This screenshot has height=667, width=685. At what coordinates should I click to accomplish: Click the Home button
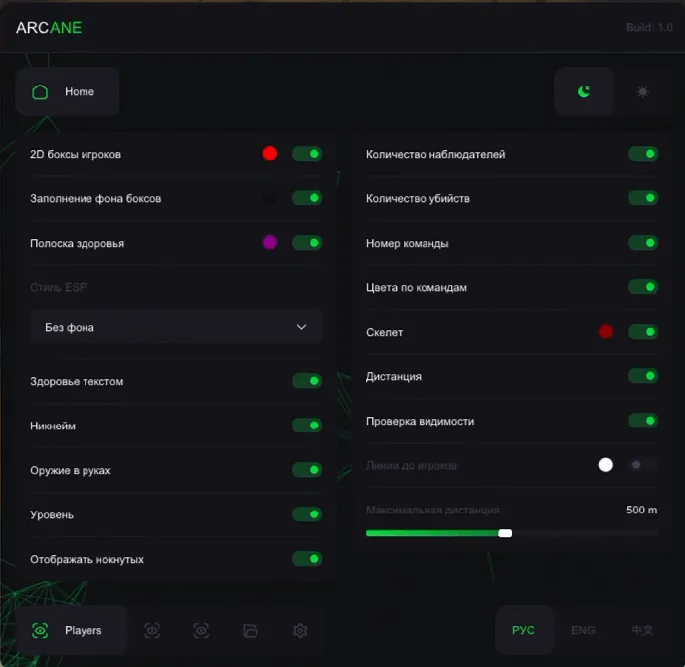coord(67,92)
